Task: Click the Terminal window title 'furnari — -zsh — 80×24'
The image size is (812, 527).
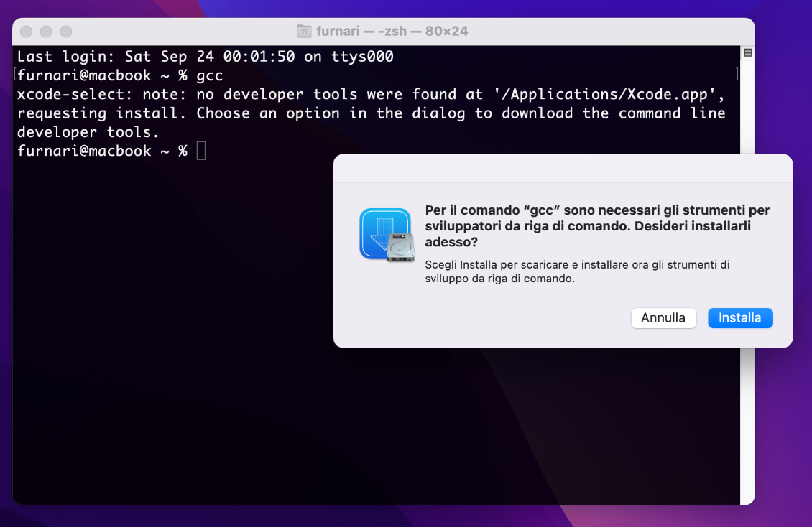Action: pyautogui.click(x=392, y=31)
